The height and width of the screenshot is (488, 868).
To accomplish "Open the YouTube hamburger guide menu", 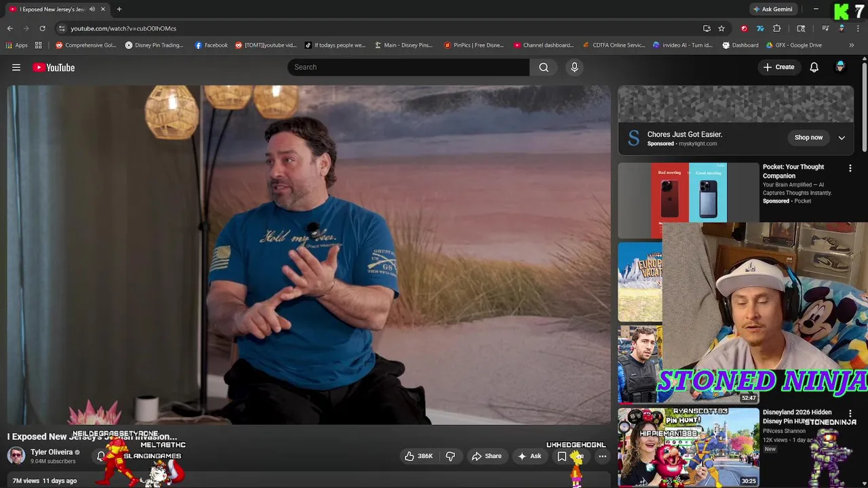I will point(16,67).
